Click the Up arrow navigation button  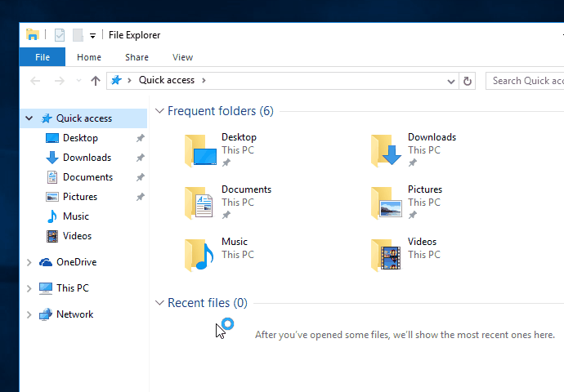(96, 81)
